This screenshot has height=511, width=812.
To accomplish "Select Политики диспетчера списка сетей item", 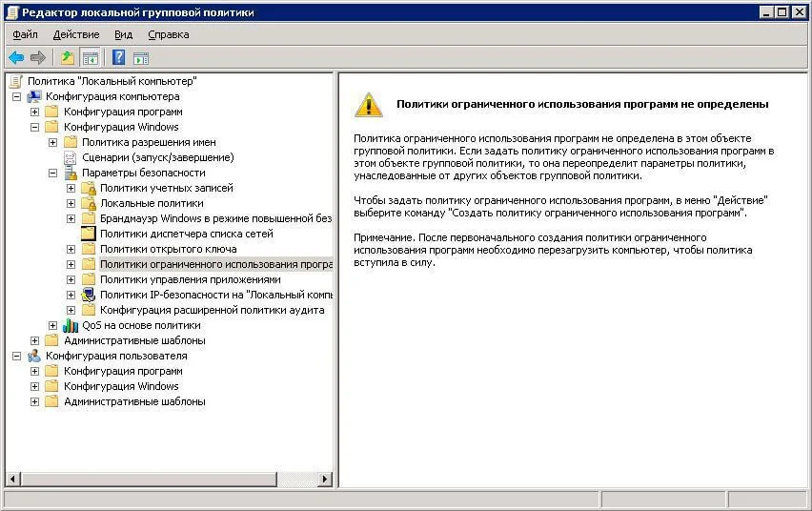I will 187,234.
